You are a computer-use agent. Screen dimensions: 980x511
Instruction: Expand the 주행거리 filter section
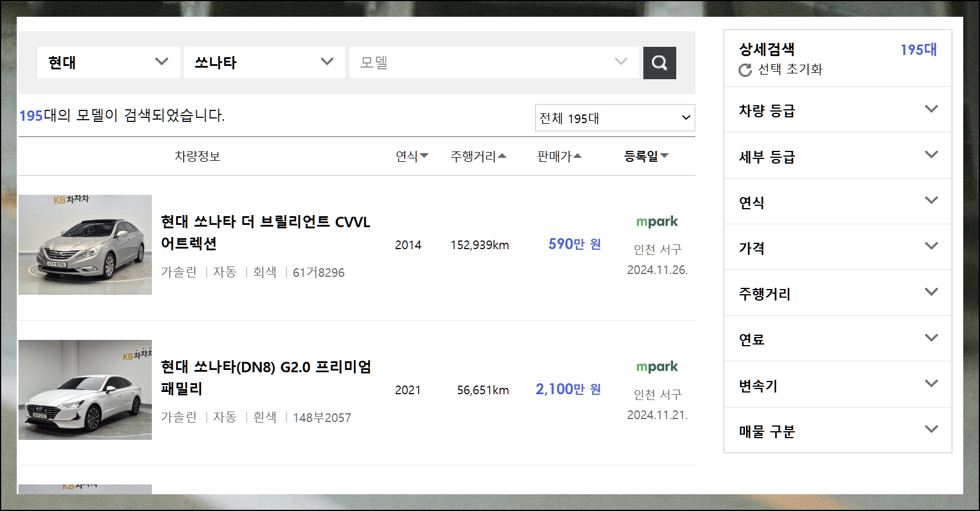coord(837,292)
